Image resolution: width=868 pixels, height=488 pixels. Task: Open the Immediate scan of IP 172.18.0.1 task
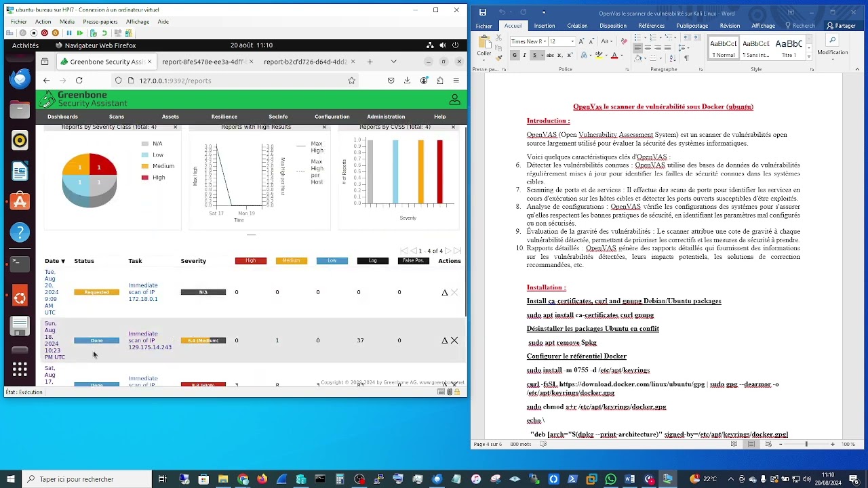(x=143, y=292)
